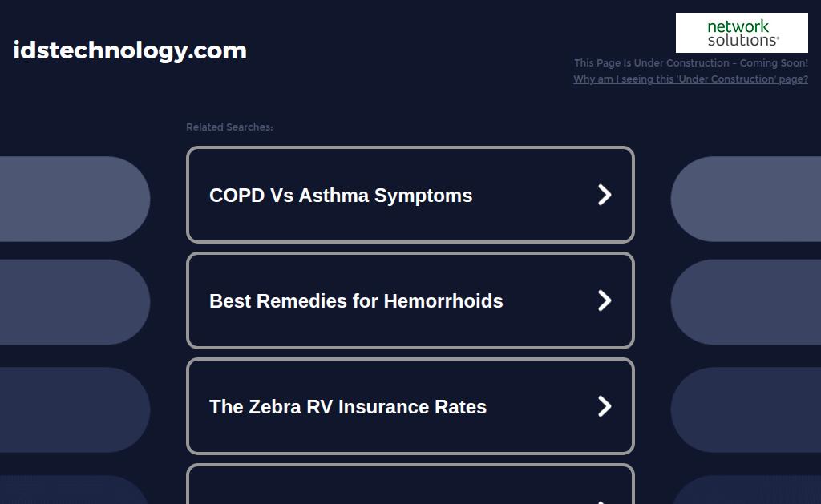
Task: Click chevron arrow beside Zebra RV Insurance Rates
Action: point(605,406)
